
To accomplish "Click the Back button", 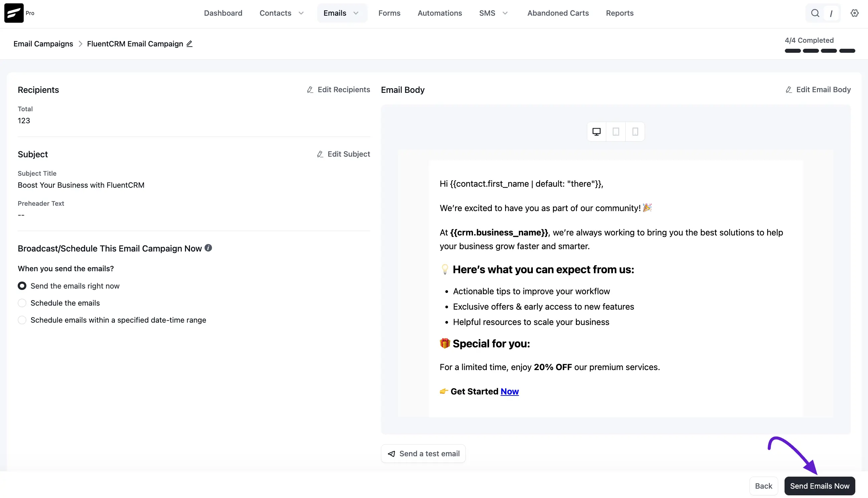I will pos(764,486).
